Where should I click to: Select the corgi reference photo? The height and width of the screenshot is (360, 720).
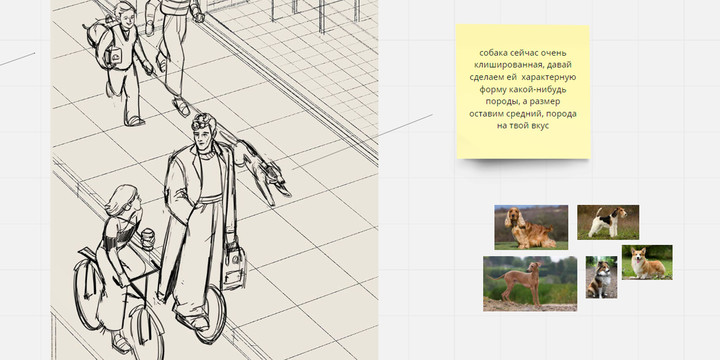(647, 262)
